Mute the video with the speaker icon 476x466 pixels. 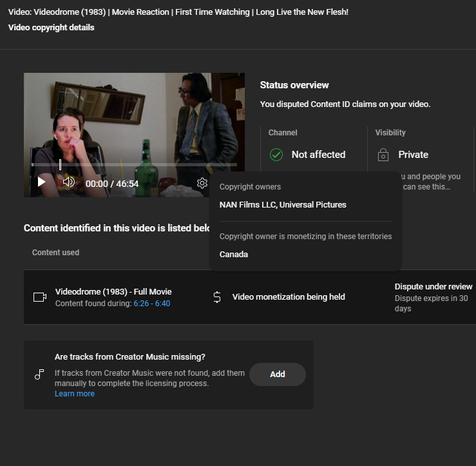click(69, 182)
